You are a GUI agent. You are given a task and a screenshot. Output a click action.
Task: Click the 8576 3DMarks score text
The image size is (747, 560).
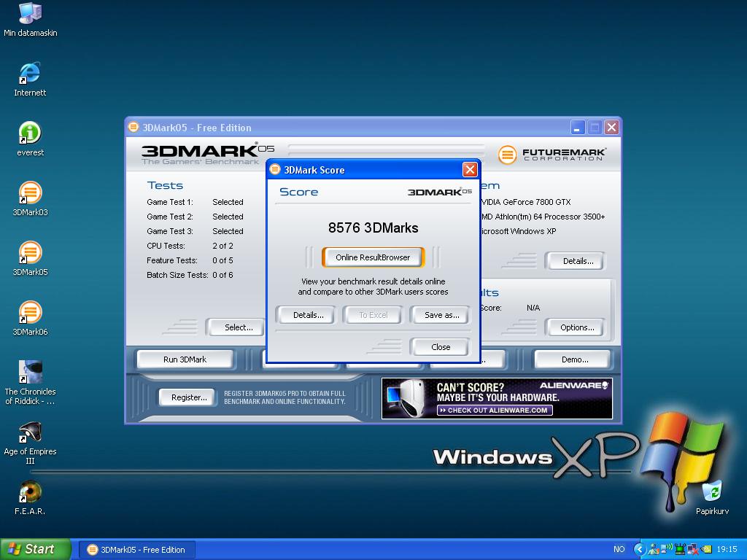(373, 227)
